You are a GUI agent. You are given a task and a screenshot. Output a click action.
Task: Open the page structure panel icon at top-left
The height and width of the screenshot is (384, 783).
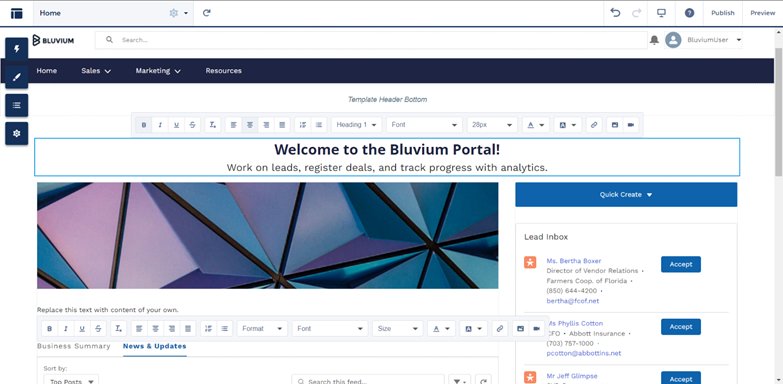click(16, 13)
